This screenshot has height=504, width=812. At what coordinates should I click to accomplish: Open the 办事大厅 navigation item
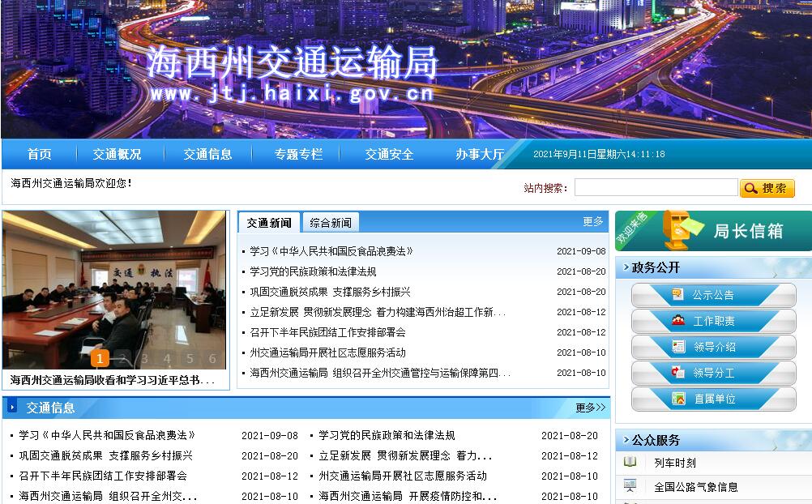tap(480, 154)
